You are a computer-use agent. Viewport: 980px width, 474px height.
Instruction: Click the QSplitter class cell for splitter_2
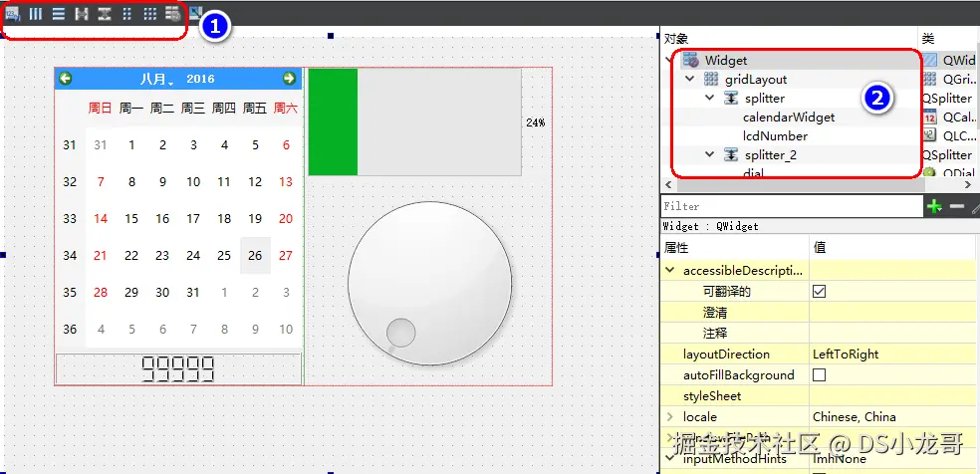coord(947,155)
